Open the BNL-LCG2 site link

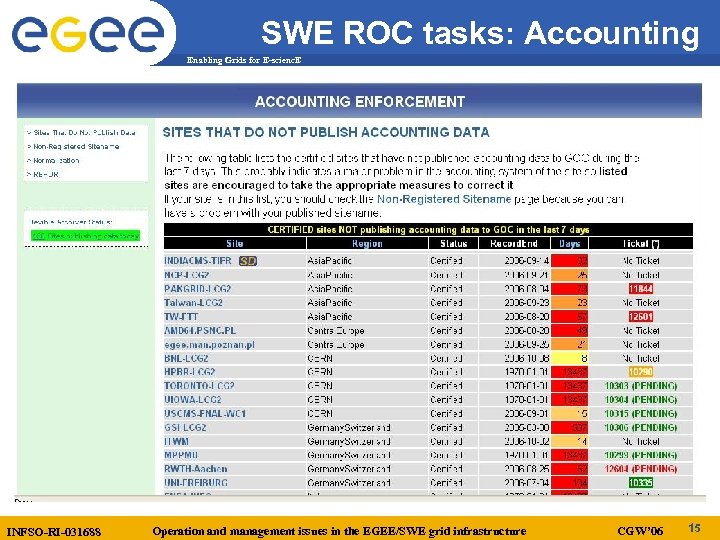point(186,358)
